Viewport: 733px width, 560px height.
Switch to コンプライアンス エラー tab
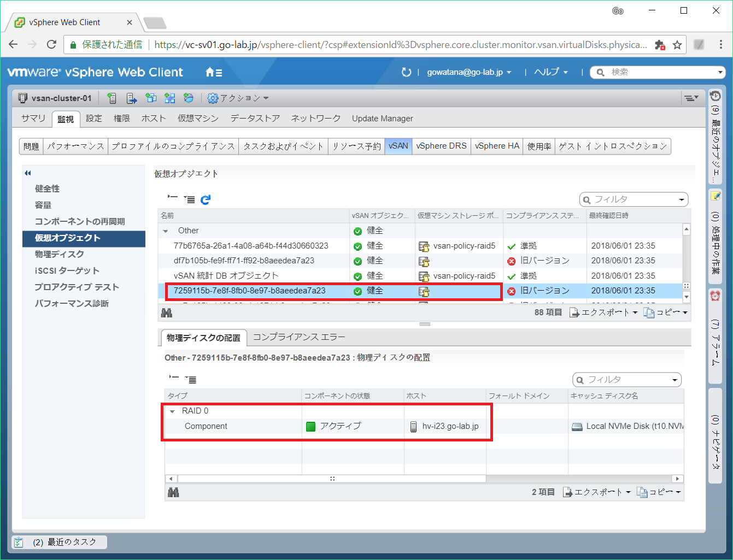point(299,338)
